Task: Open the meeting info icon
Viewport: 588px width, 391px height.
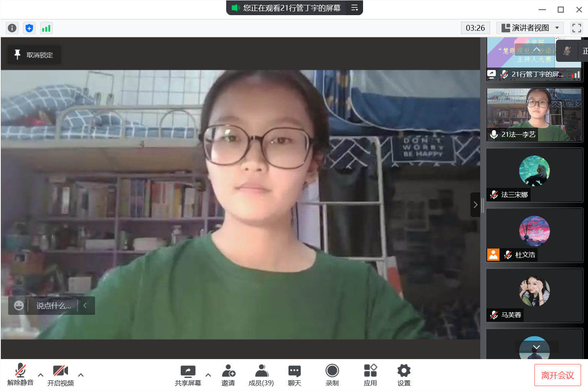Action: click(12, 28)
